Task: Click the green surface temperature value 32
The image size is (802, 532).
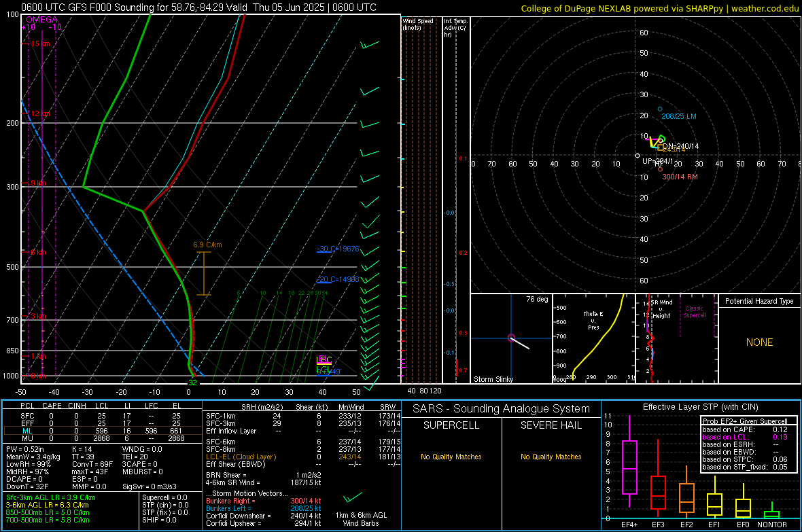Action: [192, 382]
